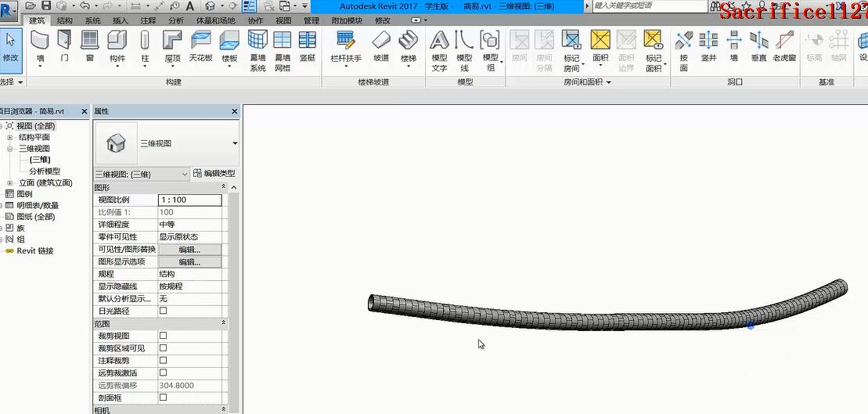868x414 pixels.
Task: Open the 注释 ribbon tab
Action: 148,20
